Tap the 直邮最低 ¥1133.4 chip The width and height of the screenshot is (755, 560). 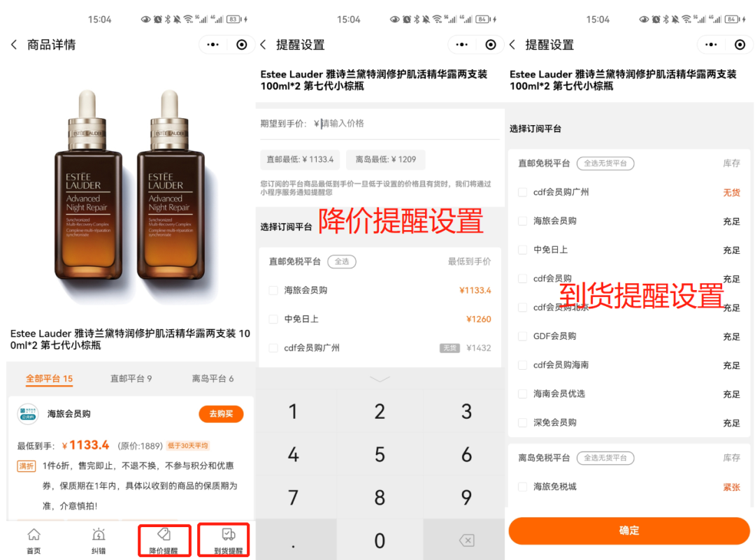[300, 159]
